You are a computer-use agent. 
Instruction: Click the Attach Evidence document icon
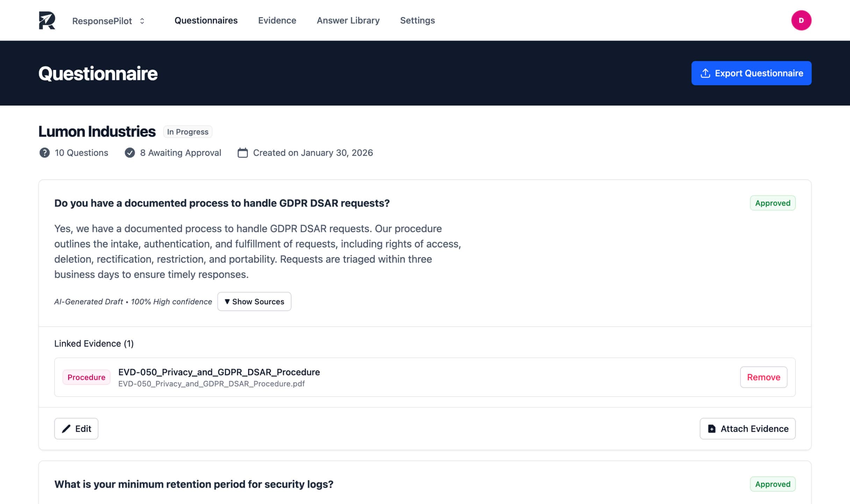(712, 429)
